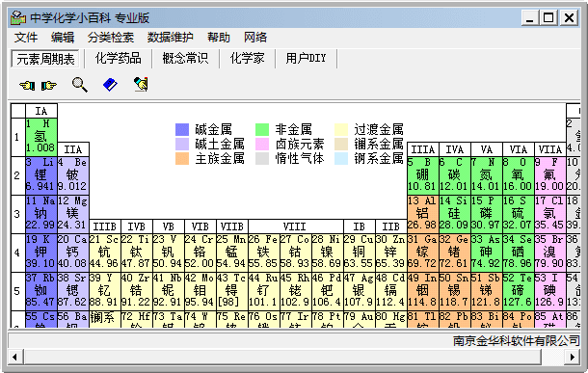The image size is (588, 373).
Task: Select oxygen element cell 8 O 氧
Action: coord(519,175)
